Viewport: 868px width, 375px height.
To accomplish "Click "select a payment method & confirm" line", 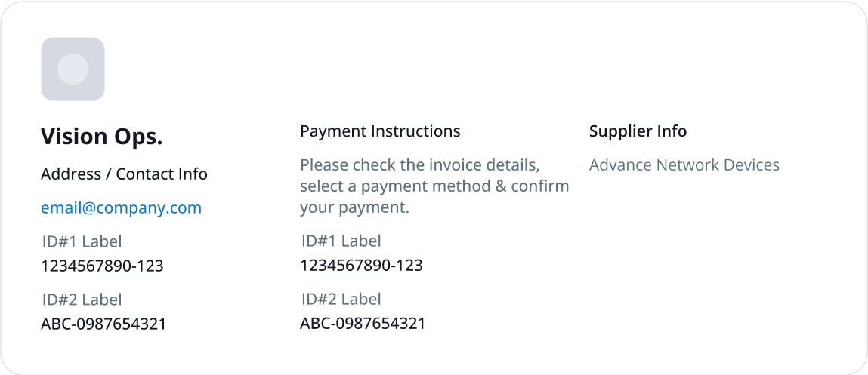I will coord(434,186).
